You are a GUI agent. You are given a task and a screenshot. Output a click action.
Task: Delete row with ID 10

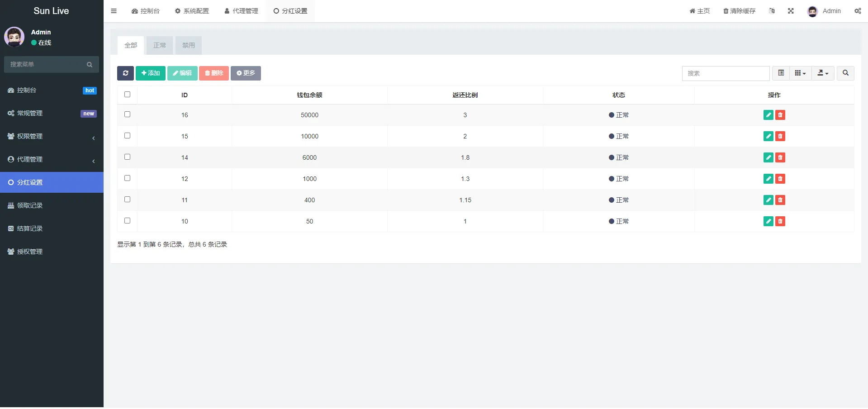(780, 221)
